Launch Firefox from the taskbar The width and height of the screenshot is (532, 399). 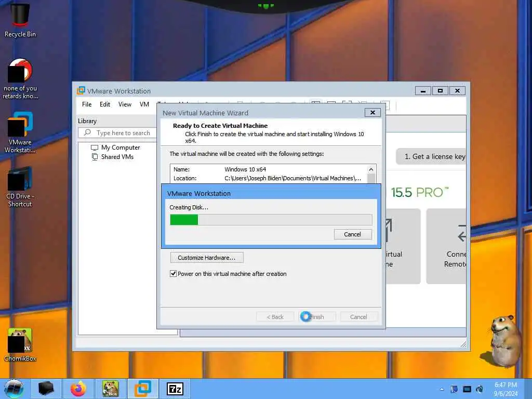click(x=78, y=389)
